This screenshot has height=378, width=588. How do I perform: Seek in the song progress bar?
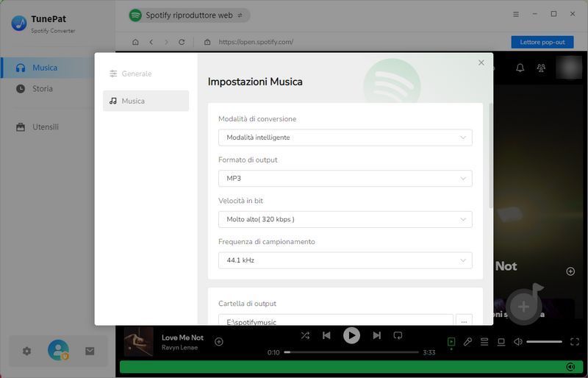click(351, 352)
